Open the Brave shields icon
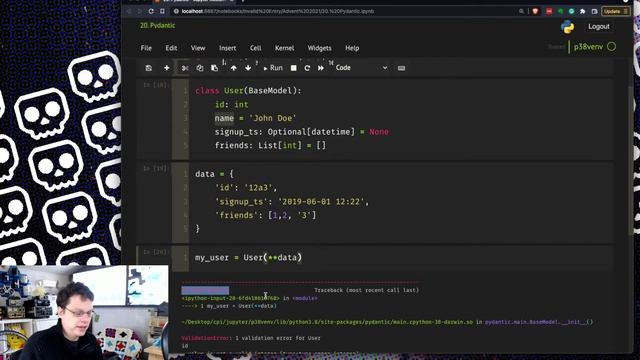640x360 pixels. point(535,11)
